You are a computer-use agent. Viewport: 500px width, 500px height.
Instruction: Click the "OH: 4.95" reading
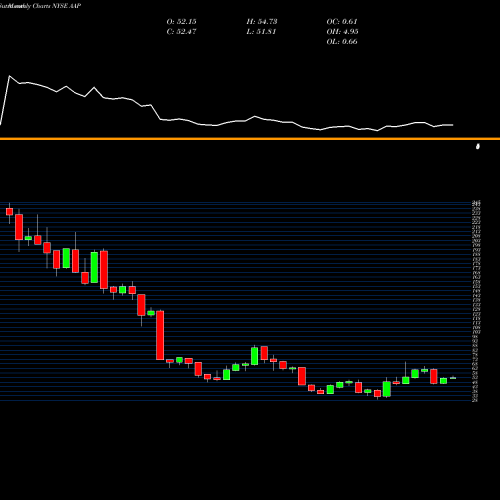pyautogui.click(x=342, y=32)
